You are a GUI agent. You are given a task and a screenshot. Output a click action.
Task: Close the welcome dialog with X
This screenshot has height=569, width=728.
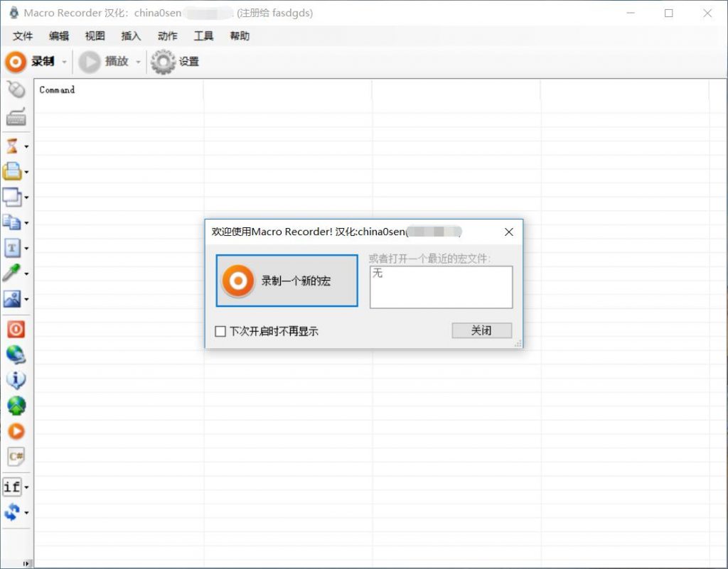point(509,232)
